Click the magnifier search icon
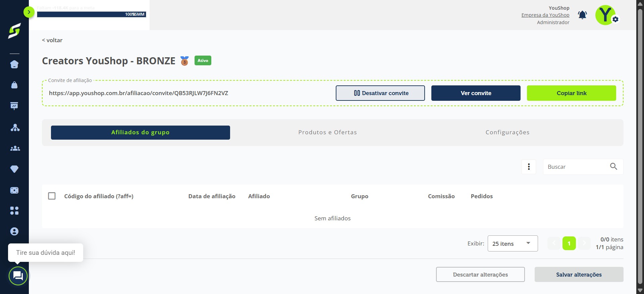644x294 pixels. (613, 166)
